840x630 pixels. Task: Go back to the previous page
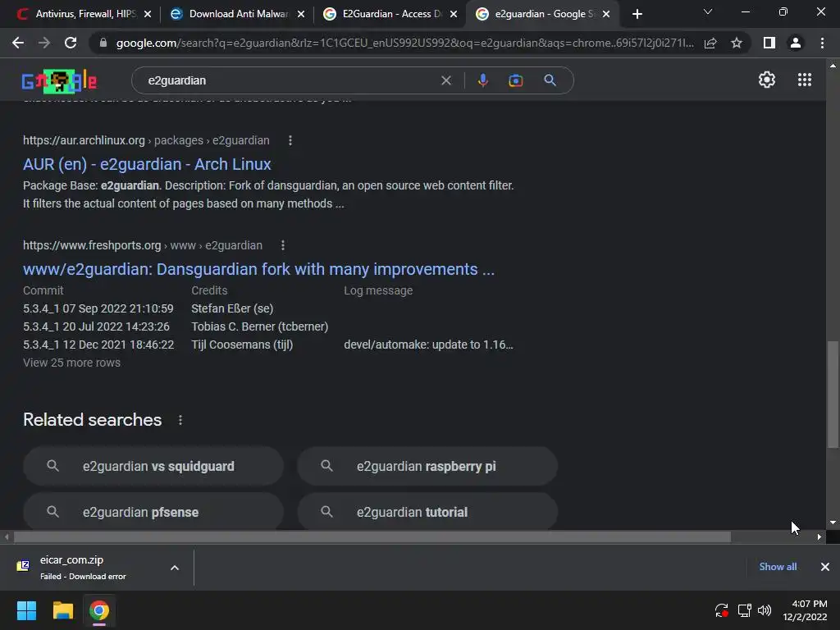18,43
